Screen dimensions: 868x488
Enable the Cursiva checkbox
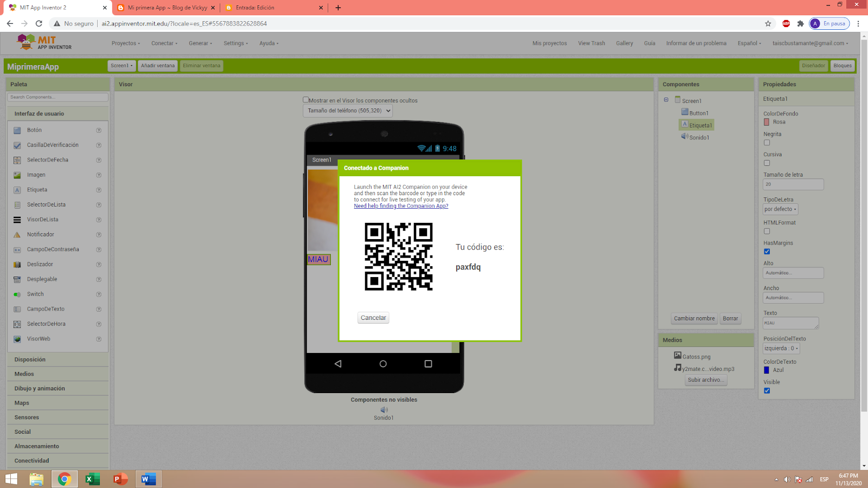[767, 163]
